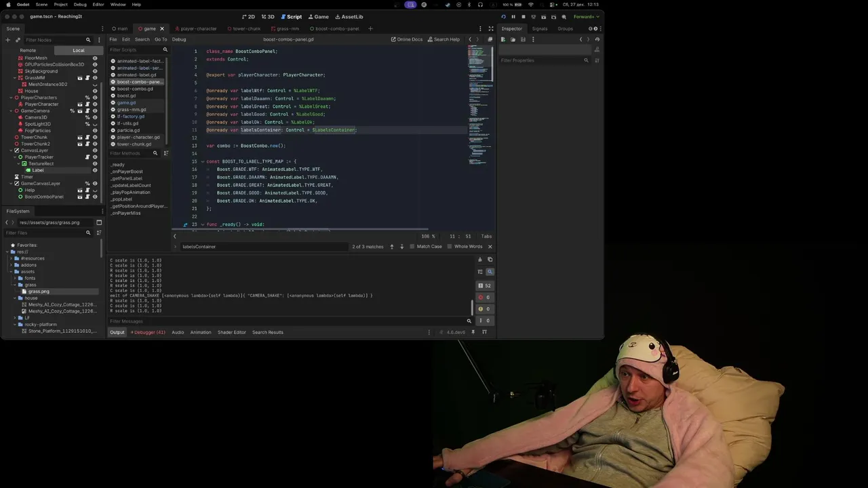Copy output log contents
This screenshot has height=488, width=868.
pos(490,260)
